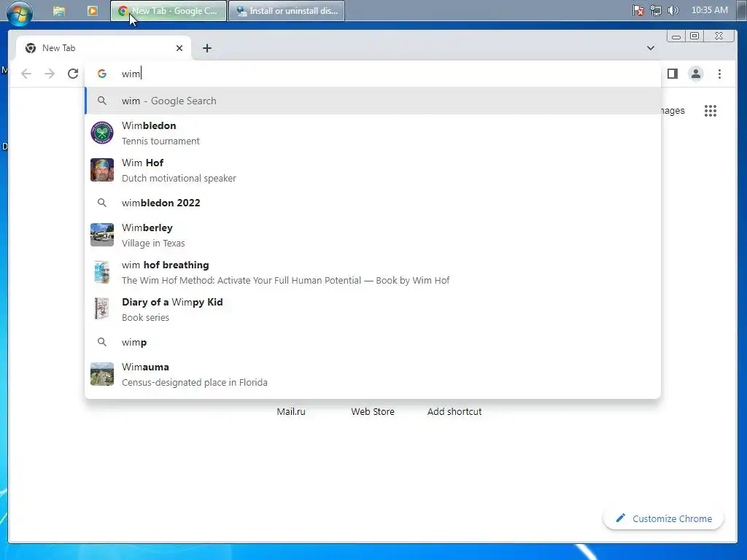Open the Web Store shortcut
The height and width of the screenshot is (560, 747).
[373, 411]
